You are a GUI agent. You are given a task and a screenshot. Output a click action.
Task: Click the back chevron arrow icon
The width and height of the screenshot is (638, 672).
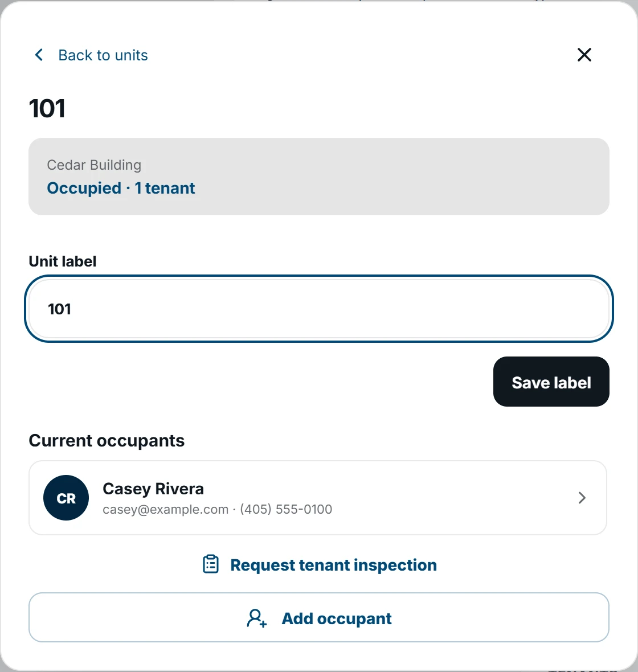39,55
